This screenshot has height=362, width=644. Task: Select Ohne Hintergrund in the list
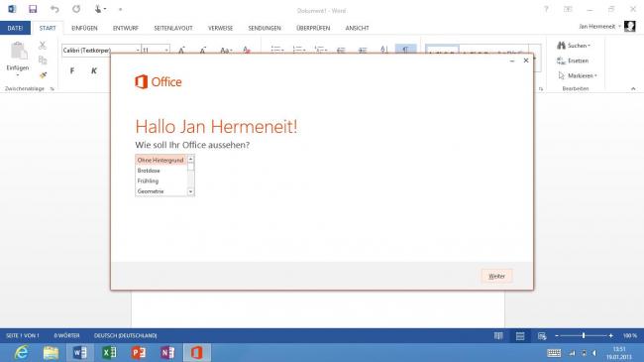pos(161,160)
